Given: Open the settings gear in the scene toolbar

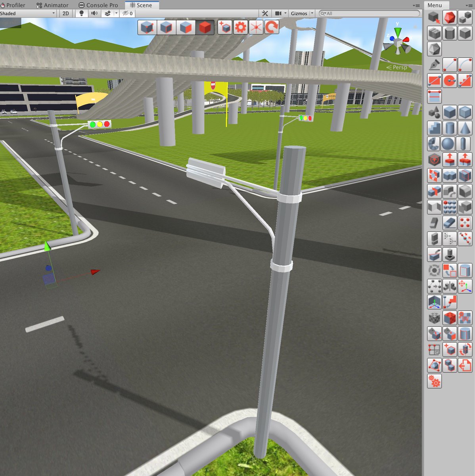Looking at the screenshot, I should 240,27.
